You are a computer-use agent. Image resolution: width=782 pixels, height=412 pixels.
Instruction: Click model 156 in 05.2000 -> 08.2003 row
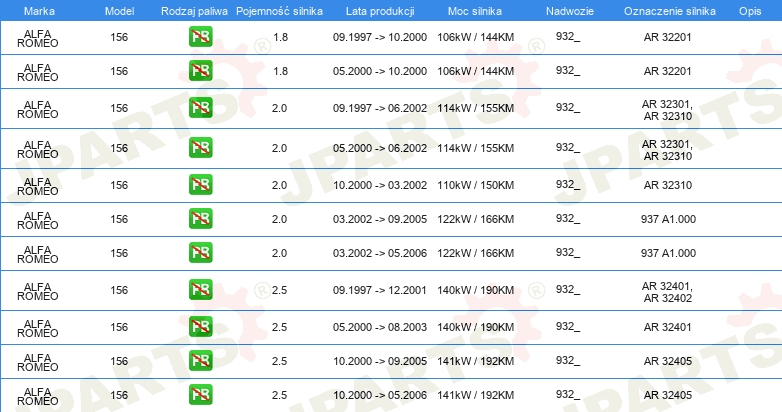(x=119, y=327)
